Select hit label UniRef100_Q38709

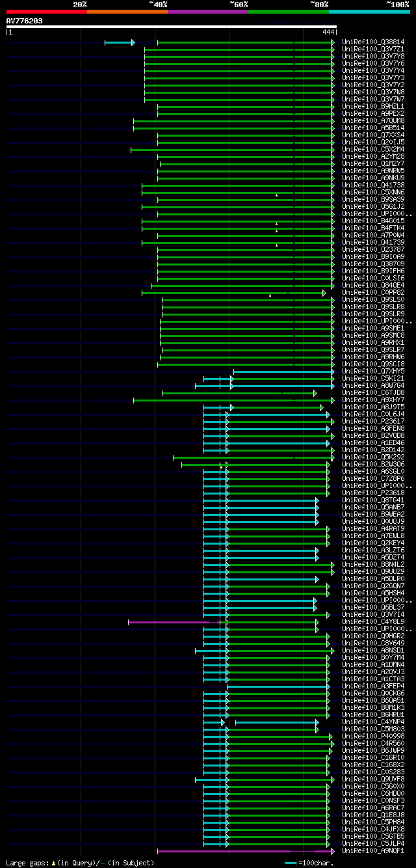[373, 264]
